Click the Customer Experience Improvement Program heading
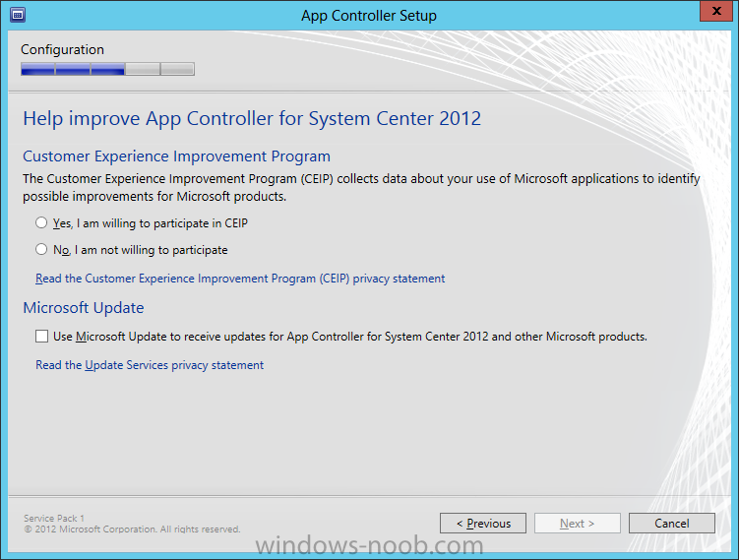Screen dimensions: 739x560 177,156
